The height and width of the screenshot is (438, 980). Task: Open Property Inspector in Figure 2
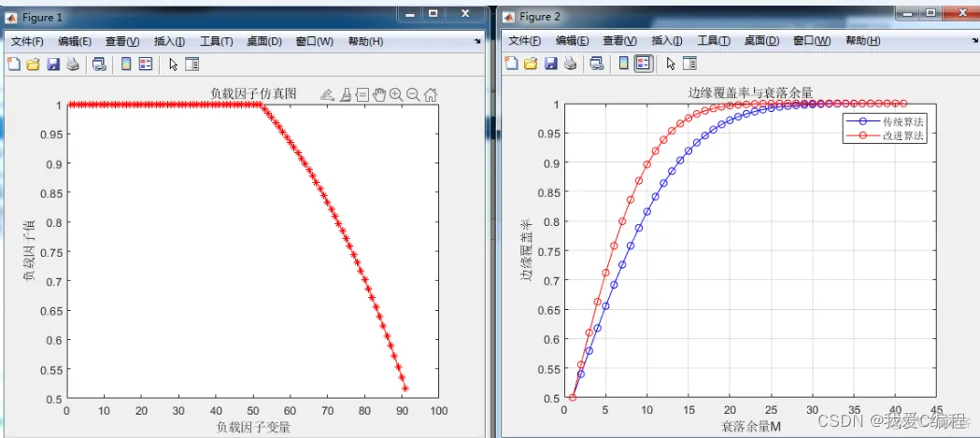pyautogui.click(x=689, y=64)
